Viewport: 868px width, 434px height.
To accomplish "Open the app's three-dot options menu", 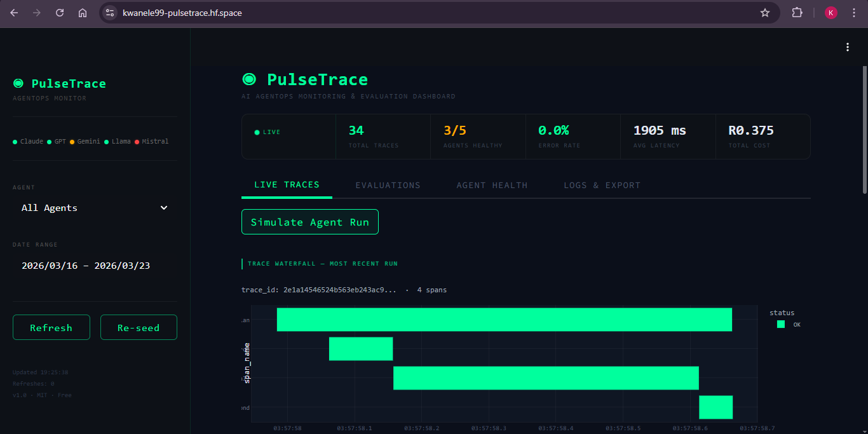I will [847, 47].
